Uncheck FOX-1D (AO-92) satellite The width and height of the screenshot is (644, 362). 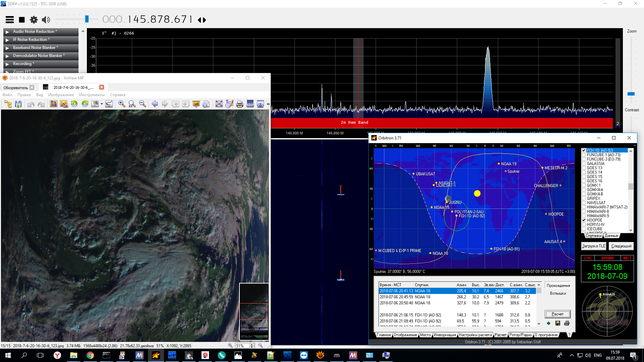click(x=584, y=150)
